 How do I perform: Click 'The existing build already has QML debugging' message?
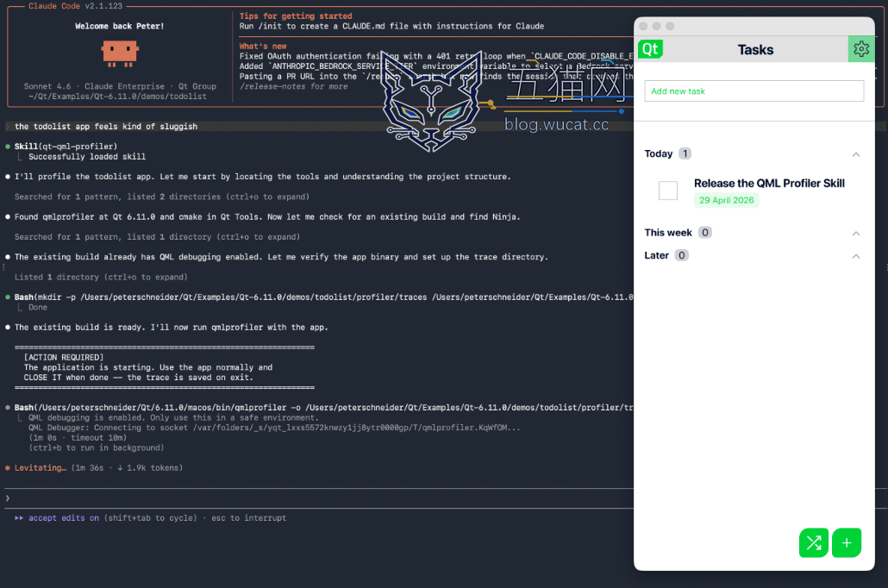(281, 257)
